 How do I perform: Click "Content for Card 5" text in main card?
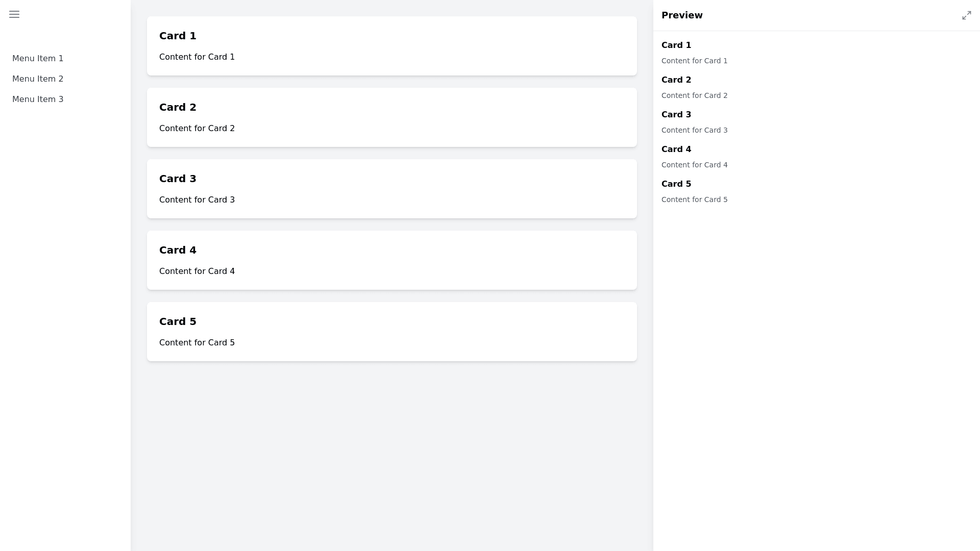pyautogui.click(x=197, y=343)
